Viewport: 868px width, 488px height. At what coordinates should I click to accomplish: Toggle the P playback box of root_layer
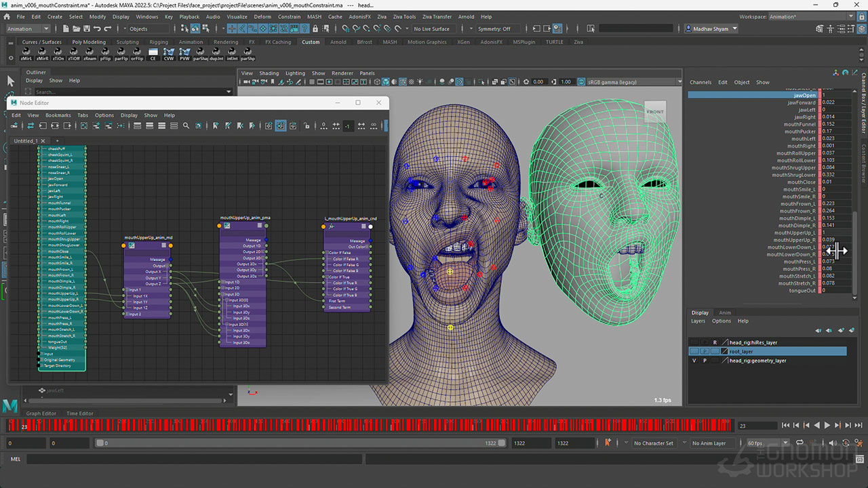click(705, 352)
